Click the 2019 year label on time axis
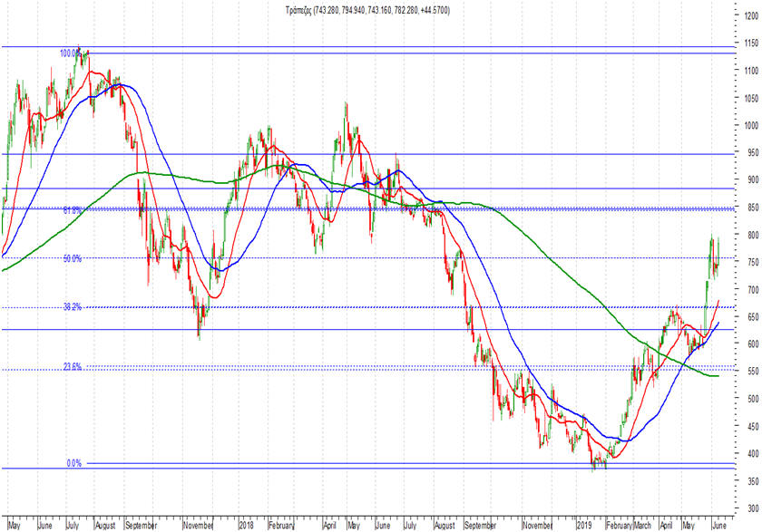This screenshot has width=762, height=532. pos(584,526)
